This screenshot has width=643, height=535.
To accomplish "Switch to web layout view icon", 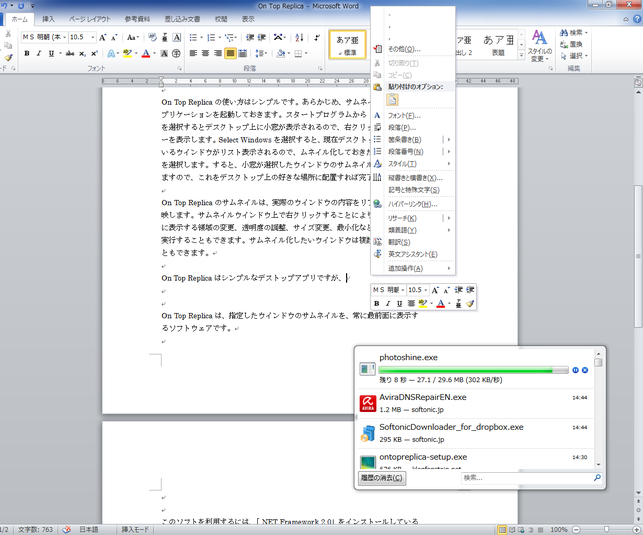I will point(522,530).
